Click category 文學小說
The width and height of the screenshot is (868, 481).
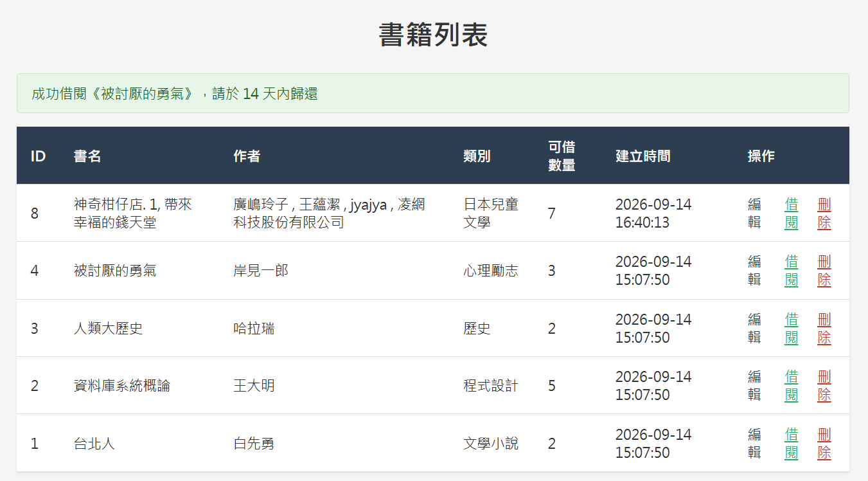pos(491,444)
